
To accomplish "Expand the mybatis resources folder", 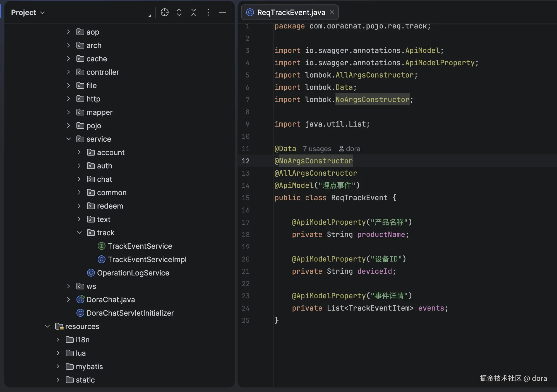I will point(58,367).
